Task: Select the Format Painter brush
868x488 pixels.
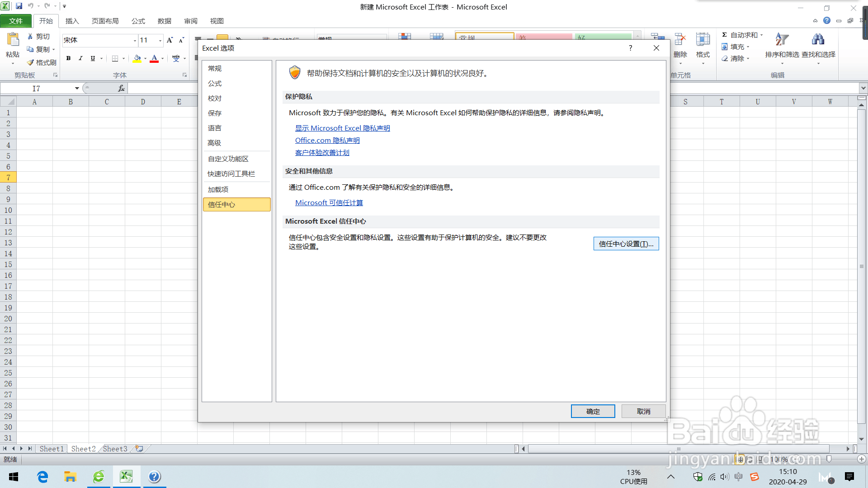Action: tap(30, 62)
